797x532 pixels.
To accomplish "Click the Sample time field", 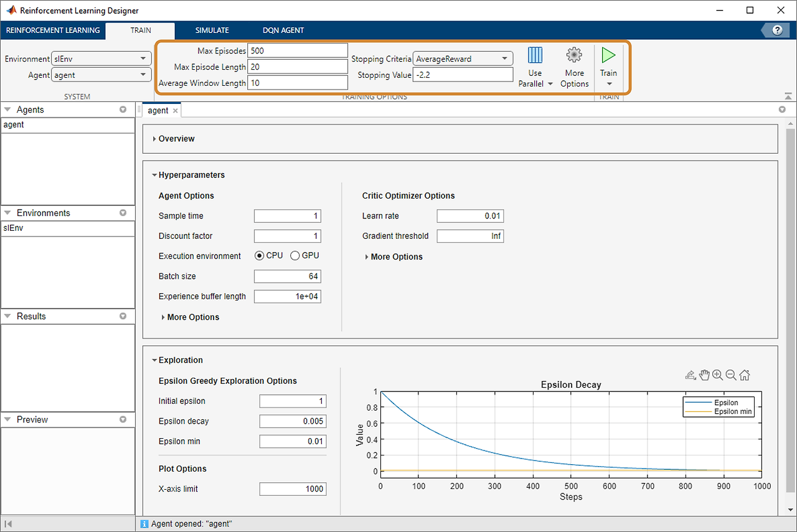I will (x=288, y=216).
